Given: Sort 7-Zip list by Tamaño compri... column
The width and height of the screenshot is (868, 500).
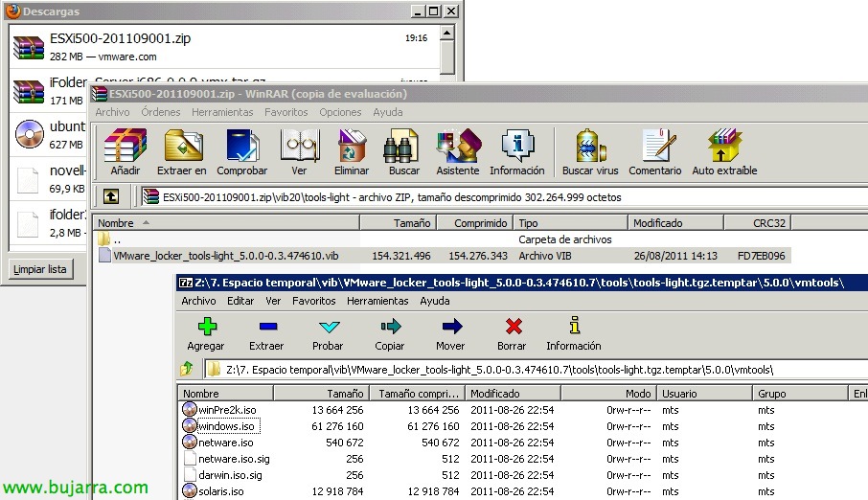Looking at the screenshot, I should 417,393.
